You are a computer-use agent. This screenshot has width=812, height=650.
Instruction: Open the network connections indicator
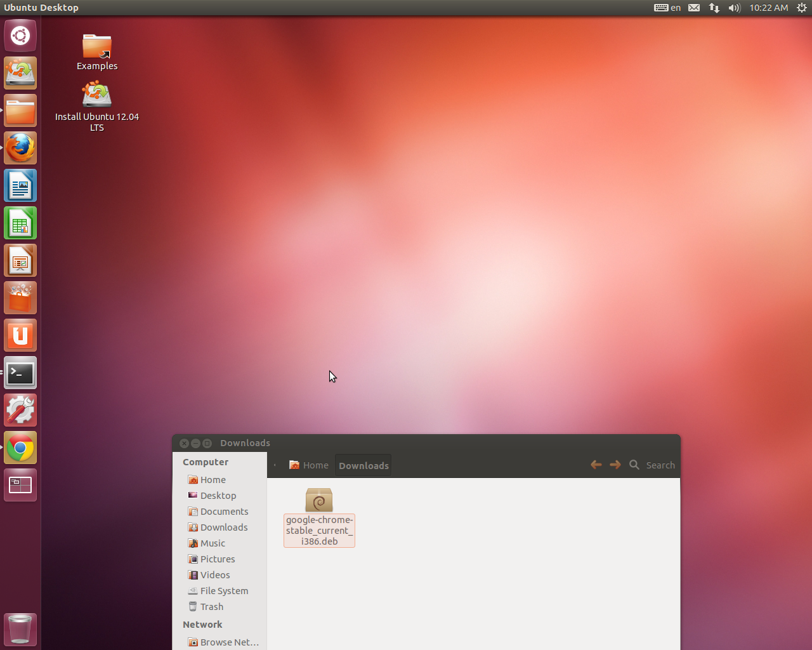point(714,8)
